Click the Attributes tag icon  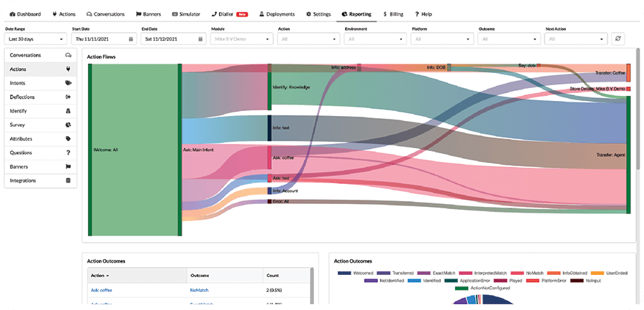(x=68, y=139)
